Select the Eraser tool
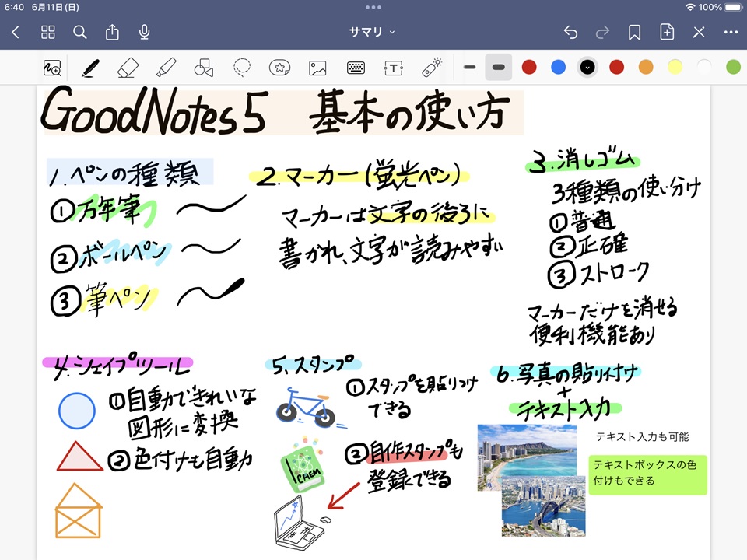The height and width of the screenshot is (560, 747). click(x=128, y=68)
